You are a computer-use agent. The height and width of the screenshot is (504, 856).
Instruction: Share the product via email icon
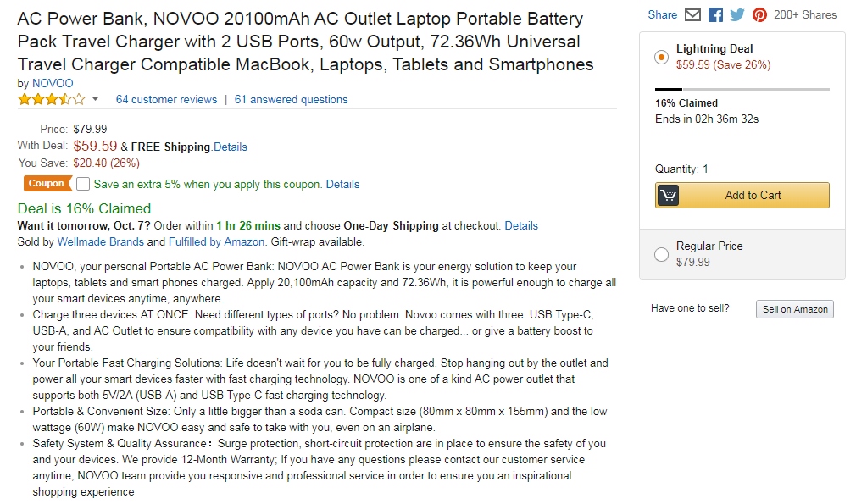coord(693,14)
